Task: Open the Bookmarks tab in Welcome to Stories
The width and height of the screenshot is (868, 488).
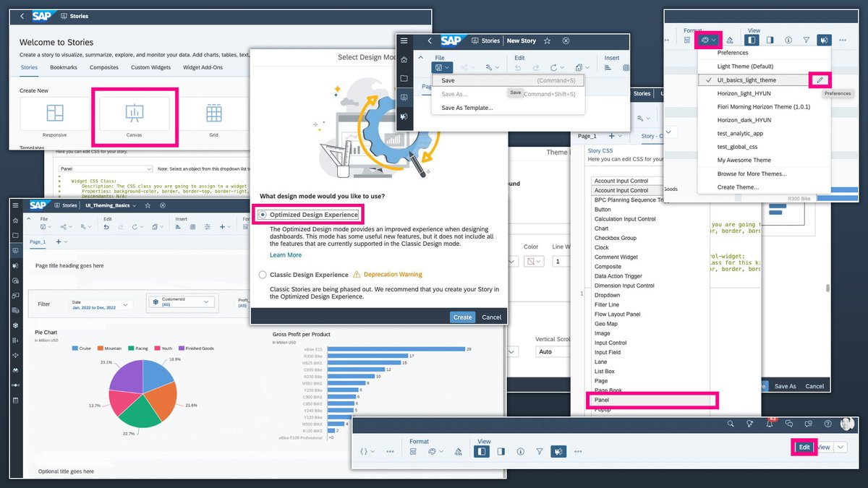Action: coord(64,67)
